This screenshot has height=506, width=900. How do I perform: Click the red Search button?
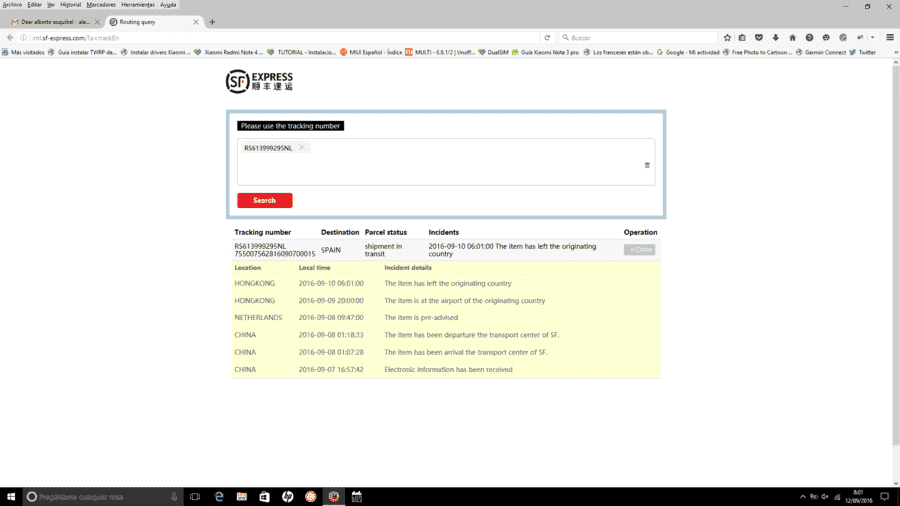(x=265, y=200)
